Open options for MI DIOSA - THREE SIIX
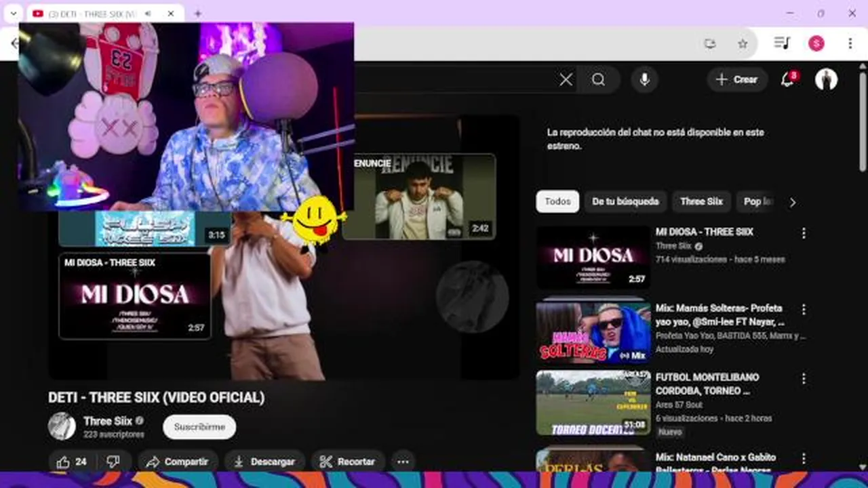Viewport: 868px width, 488px height. pos(804,233)
